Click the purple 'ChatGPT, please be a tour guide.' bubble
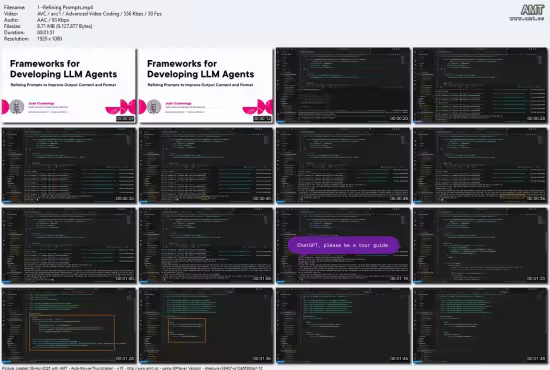Image resolution: width=550 pixels, height=370 pixels. pyautogui.click(x=344, y=245)
